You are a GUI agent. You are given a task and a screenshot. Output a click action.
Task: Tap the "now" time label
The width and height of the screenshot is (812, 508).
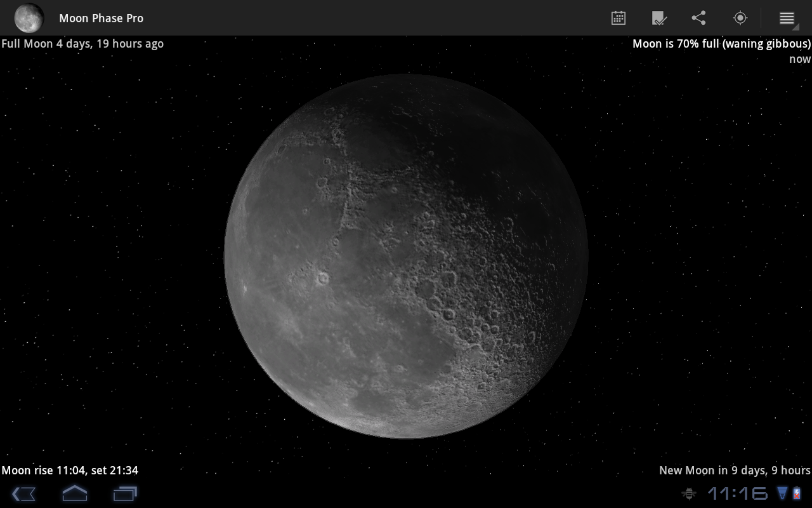pos(799,59)
